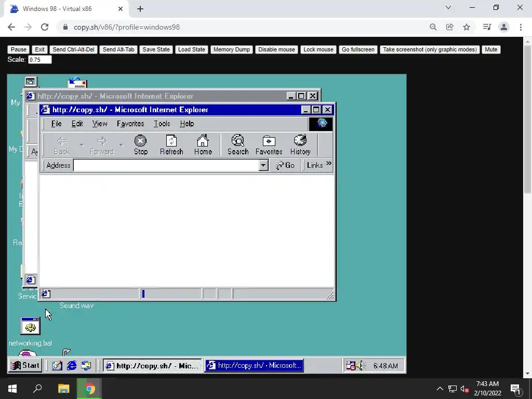Open the History toolbar icon

tap(300, 145)
